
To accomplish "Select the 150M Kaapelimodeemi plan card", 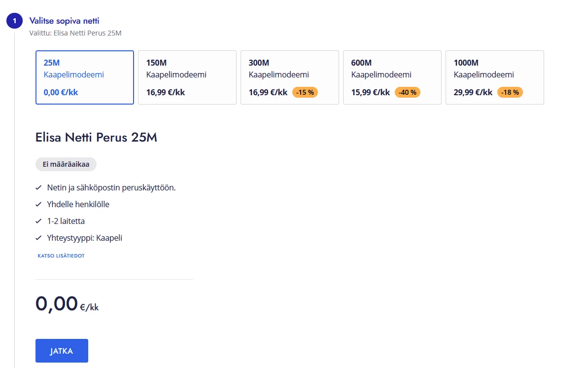I will (x=187, y=77).
